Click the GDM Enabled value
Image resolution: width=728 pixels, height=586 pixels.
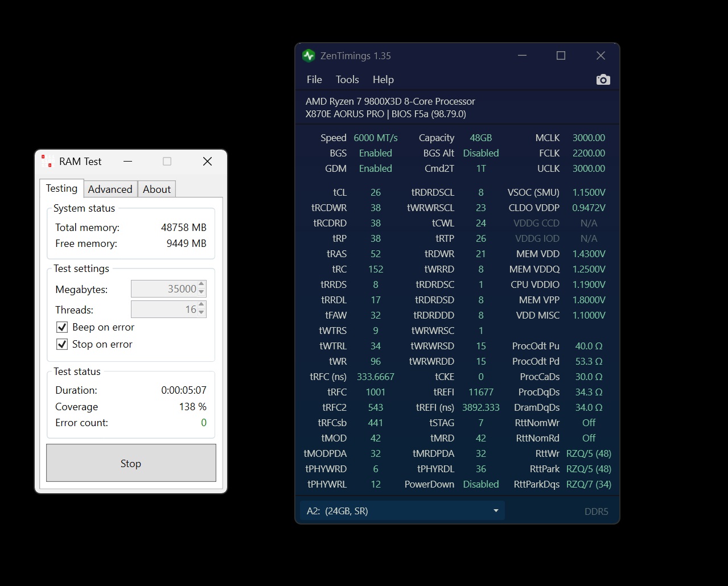point(376,168)
